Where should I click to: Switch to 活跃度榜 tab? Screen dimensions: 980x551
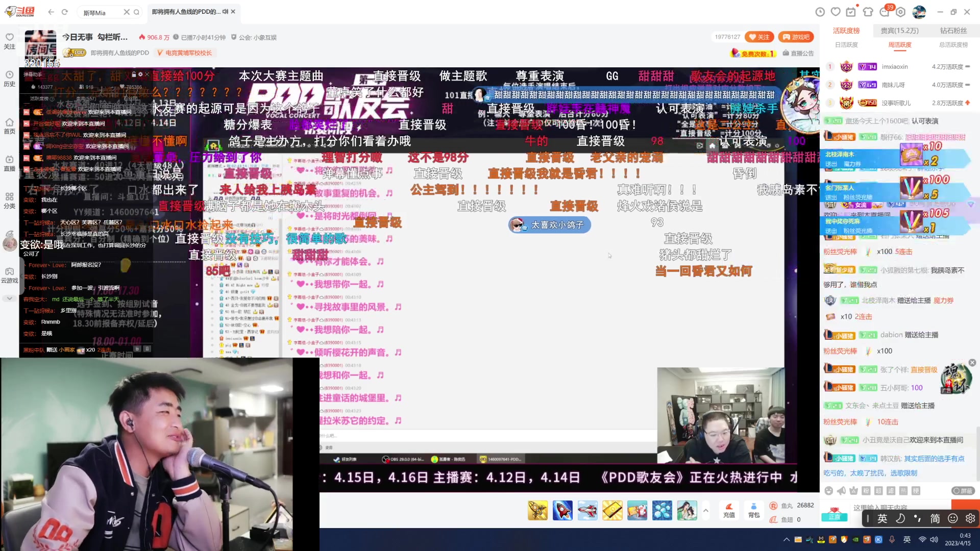coord(846,31)
